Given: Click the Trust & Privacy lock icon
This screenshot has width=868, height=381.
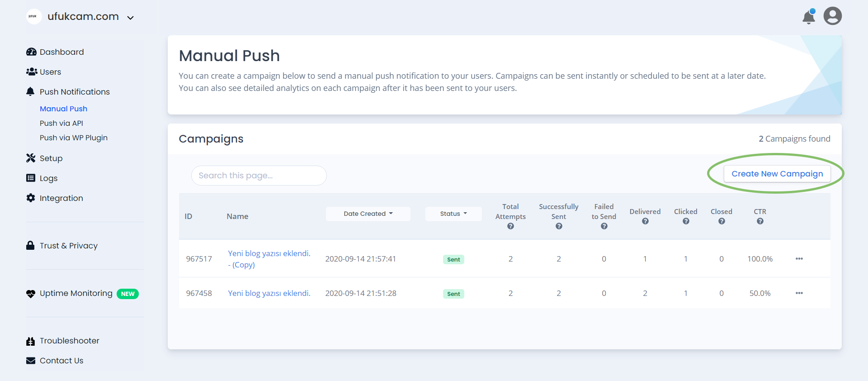Looking at the screenshot, I should pos(30,245).
